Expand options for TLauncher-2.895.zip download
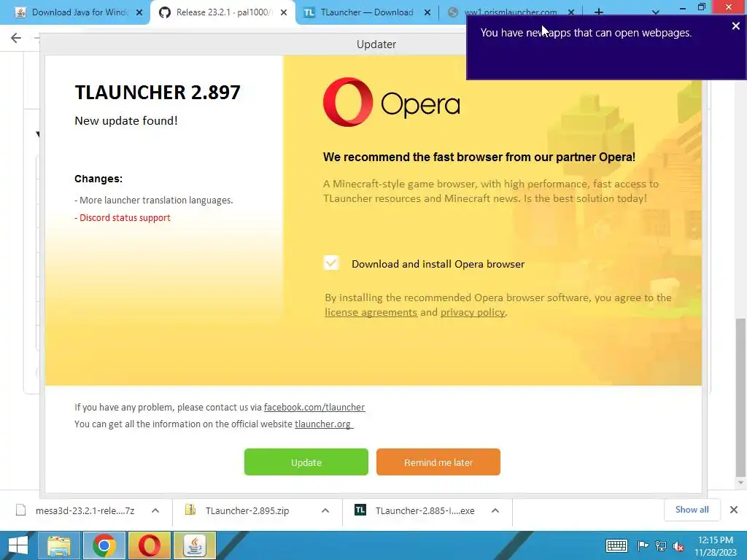 pos(325,510)
